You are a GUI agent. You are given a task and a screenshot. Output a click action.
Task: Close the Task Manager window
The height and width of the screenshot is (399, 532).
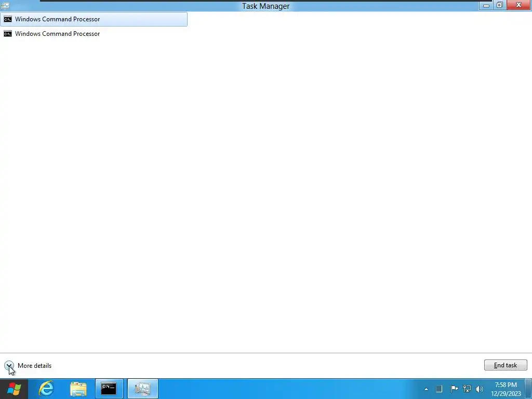pyautogui.click(x=519, y=5)
